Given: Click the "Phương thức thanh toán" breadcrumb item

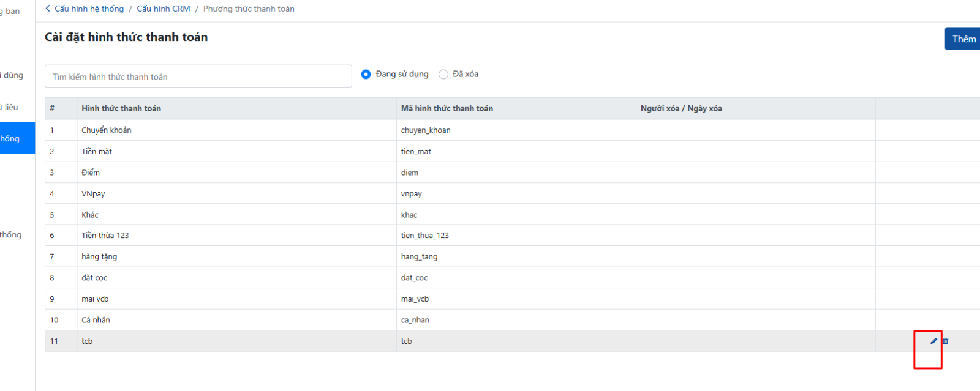Looking at the screenshot, I should [249, 9].
